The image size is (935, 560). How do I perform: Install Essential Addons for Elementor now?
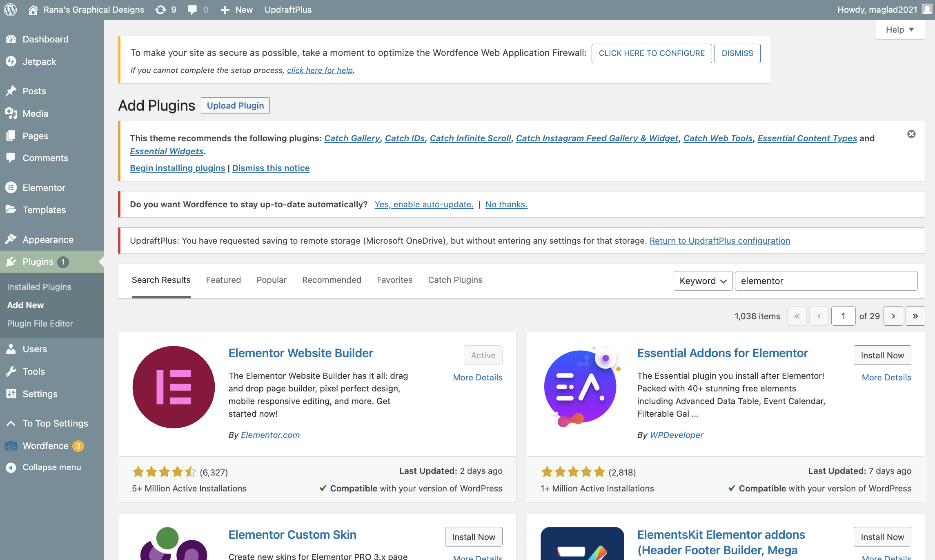pyautogui.click(x=882, y=355)
